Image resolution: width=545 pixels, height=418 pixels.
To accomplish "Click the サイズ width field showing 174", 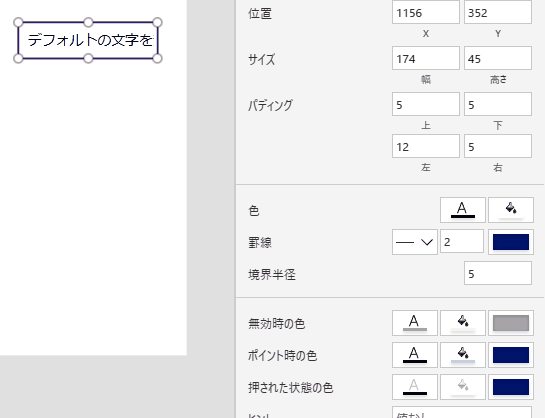I will [x=426, y=58].
